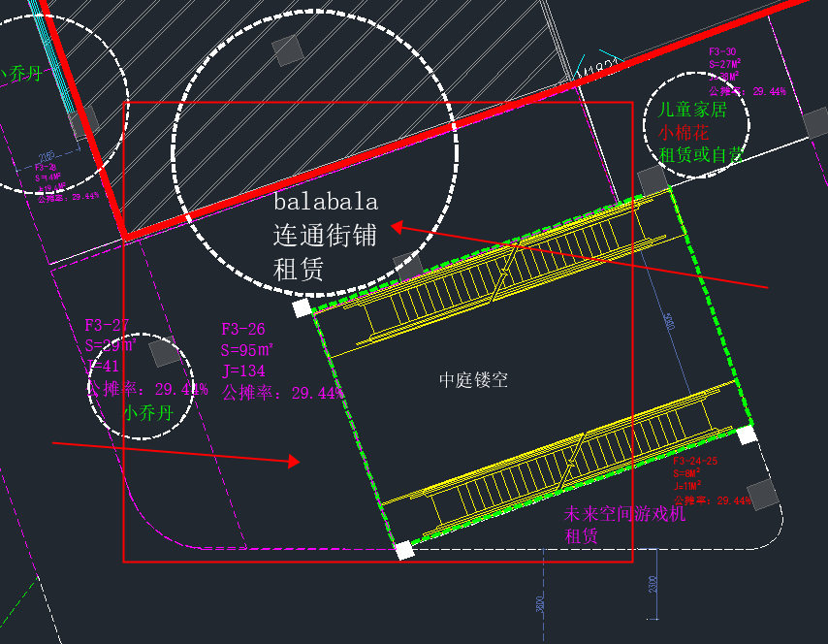The height and width of the screenshot is (644, 828).
Task: Click white grip at atrium's right corner
Action: (x=746, y=435)
